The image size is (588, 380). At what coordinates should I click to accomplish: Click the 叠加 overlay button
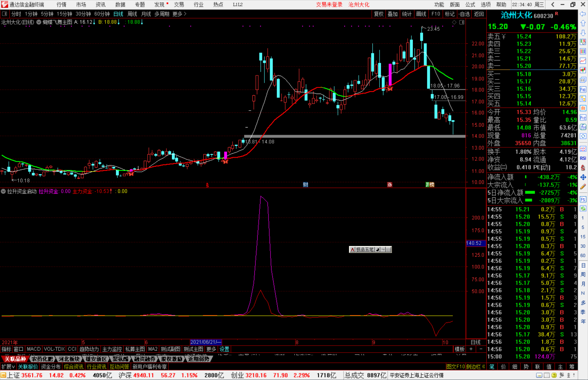[x=393, y=14]
